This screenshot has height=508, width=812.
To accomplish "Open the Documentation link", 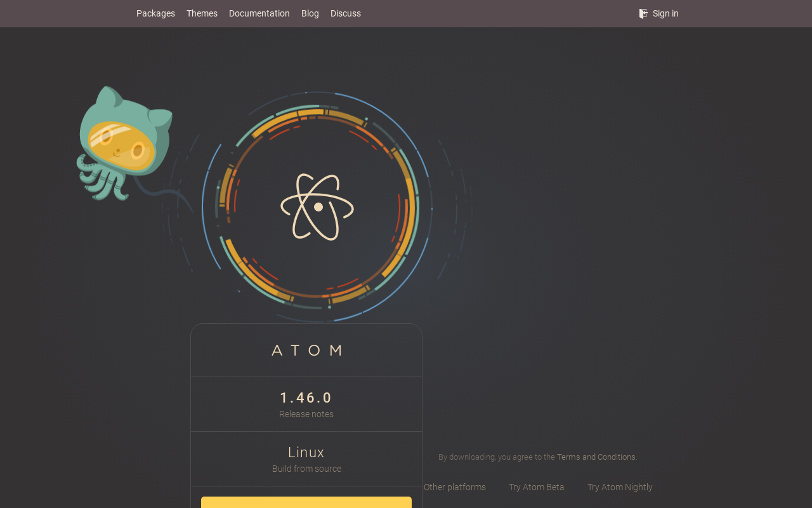I will click(x=259, y=13).
